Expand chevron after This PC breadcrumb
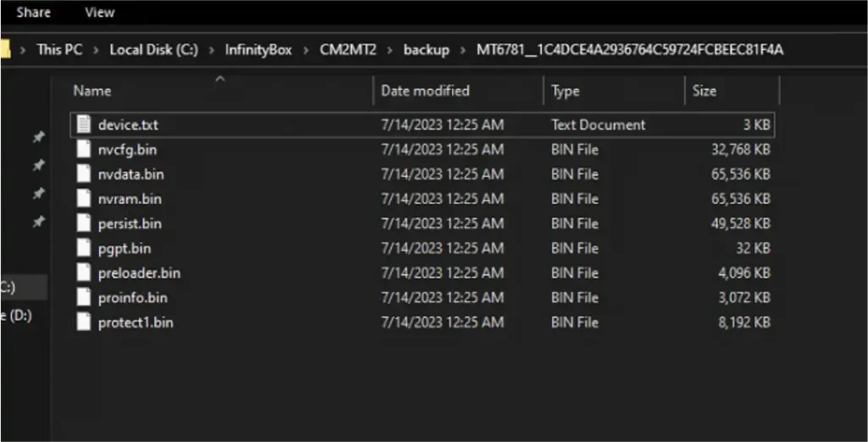Screen dimensions: 868x442 point(96,50)
